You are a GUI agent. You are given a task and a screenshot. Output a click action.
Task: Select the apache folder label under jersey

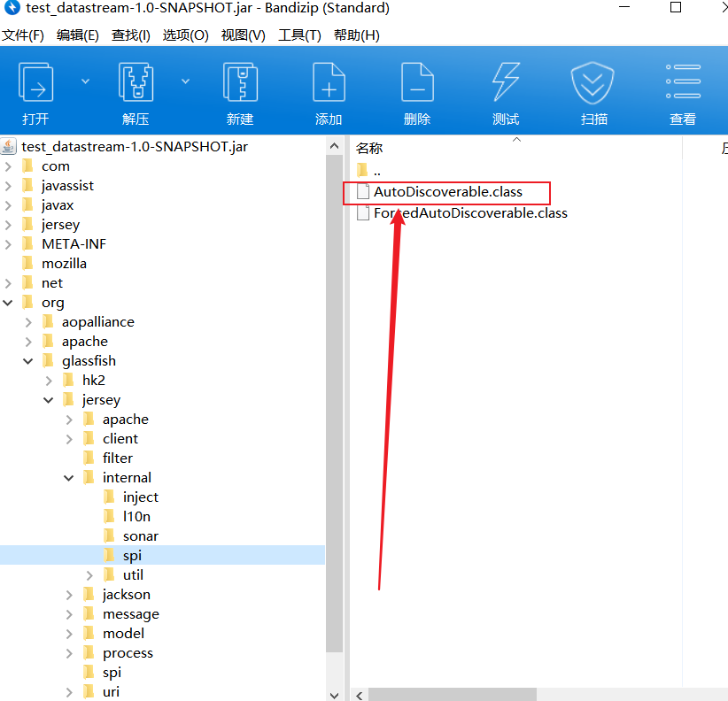coord(126,420)
